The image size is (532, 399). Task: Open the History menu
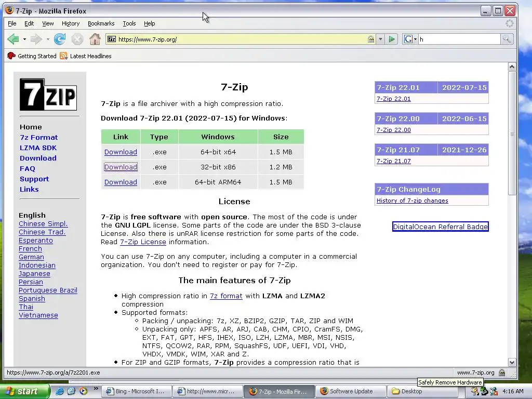click(71, 23)
